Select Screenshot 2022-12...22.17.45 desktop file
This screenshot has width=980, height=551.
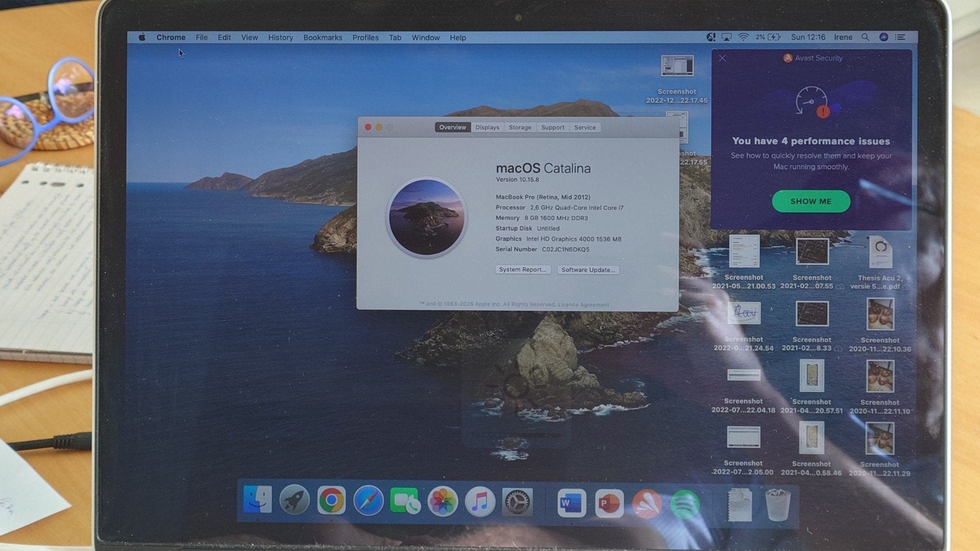677,78
